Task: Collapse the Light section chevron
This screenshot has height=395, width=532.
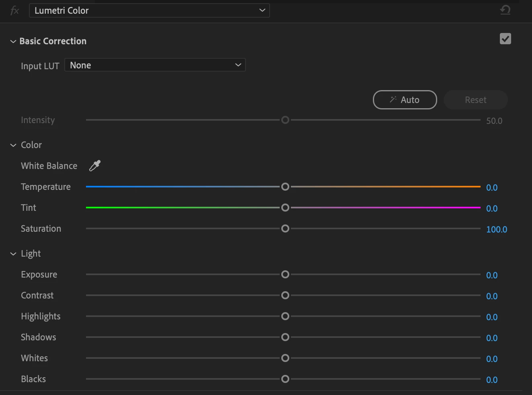Action: 13,254
